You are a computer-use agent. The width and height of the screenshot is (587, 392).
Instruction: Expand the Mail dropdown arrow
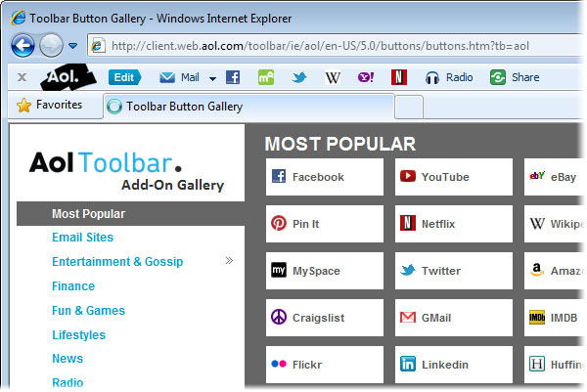(x=212, y=78)
